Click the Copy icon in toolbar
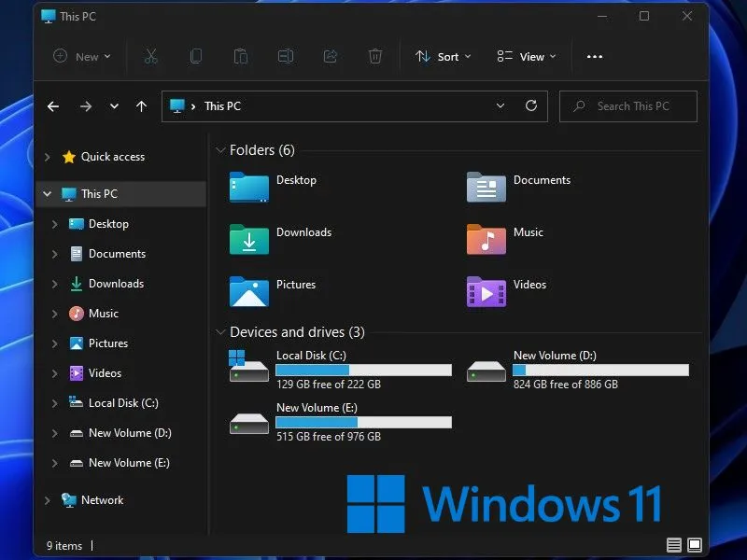Image resolution: width=747 pixels, height=560 pixels. coord(195,56)
